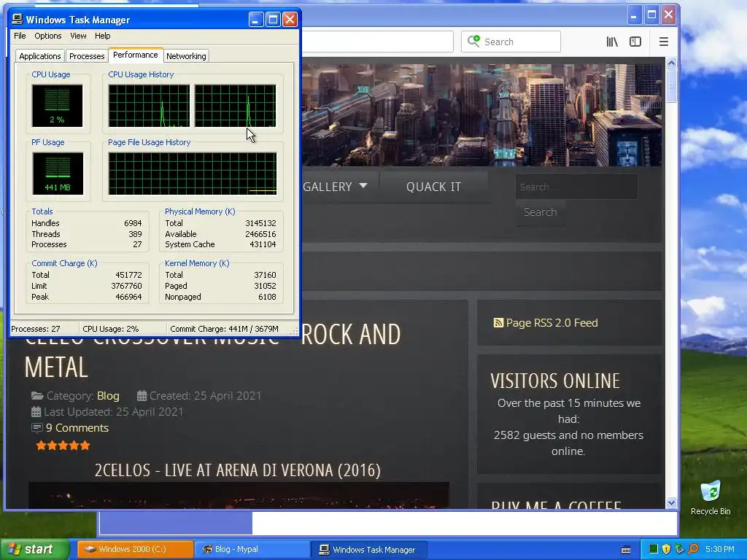Click the Processes: 27 status bar entry
This screenshot has width=747, height=560.
click(36, 329)
